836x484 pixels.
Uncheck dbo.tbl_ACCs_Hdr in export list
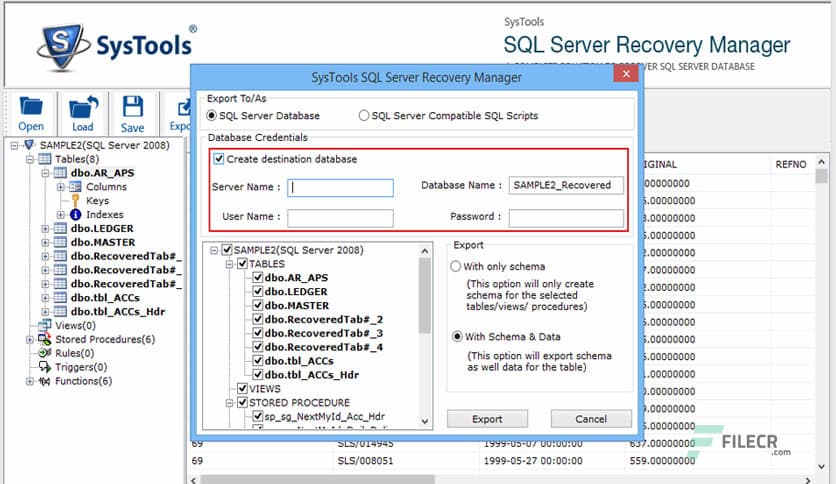[x=258, y=374]
